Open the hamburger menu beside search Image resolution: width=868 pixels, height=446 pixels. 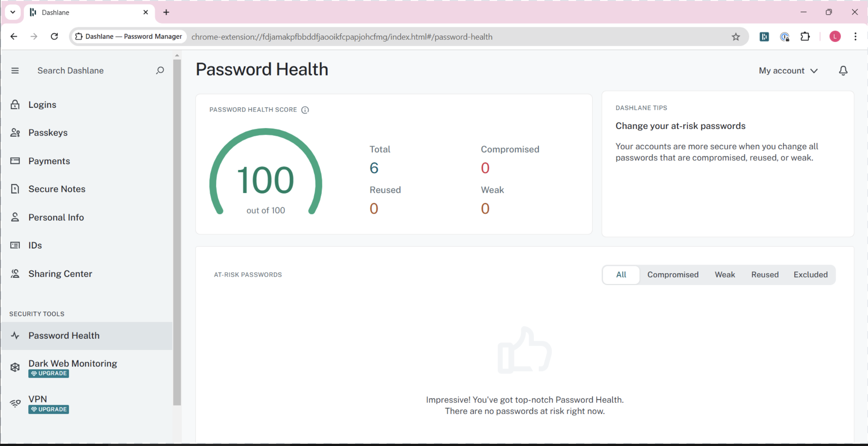pos(15,70)
